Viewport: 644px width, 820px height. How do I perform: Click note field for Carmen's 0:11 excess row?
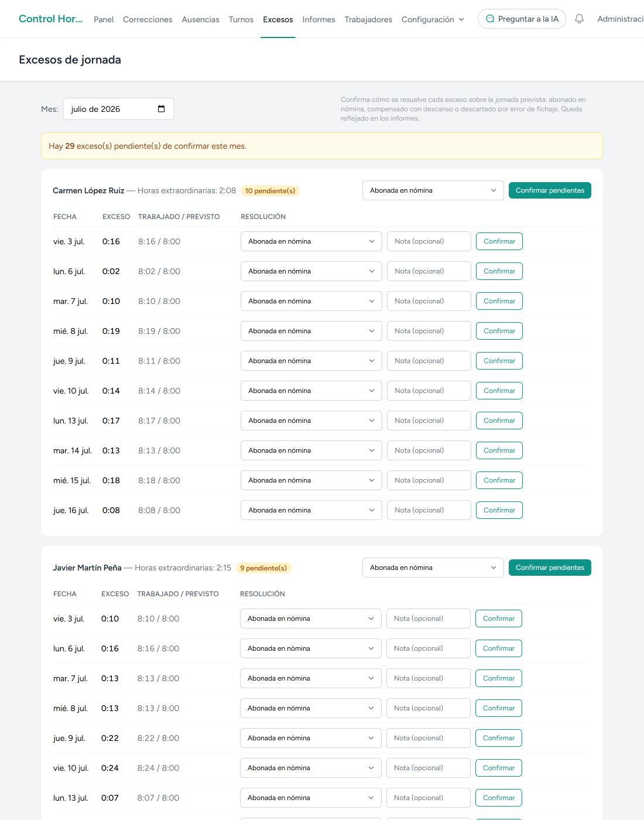click(429, 361)
